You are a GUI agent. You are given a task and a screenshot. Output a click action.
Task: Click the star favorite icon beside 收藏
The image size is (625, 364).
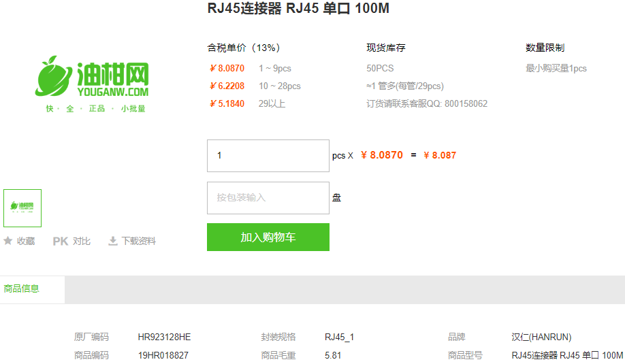pyautogui.click(x=8, y=241)
